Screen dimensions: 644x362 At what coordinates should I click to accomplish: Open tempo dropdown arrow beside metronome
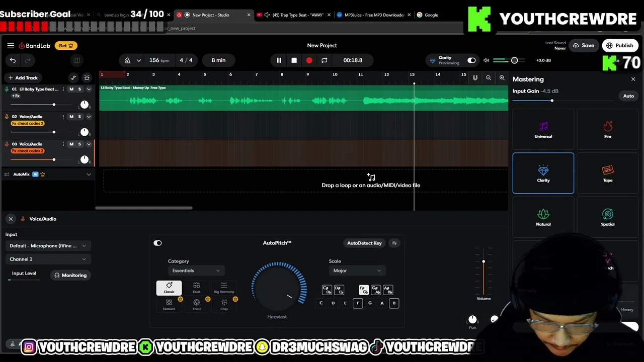point(138,60)
